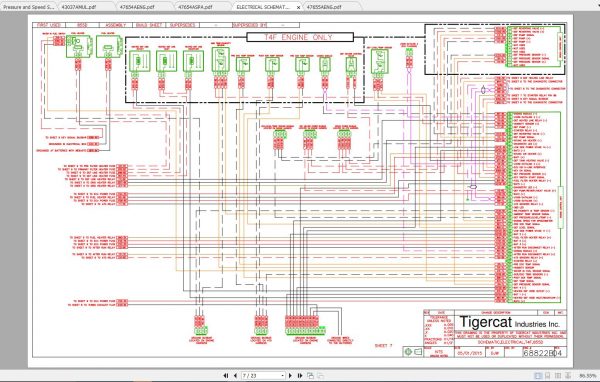Click drawing number 68822B04

(x=542, y=353)
